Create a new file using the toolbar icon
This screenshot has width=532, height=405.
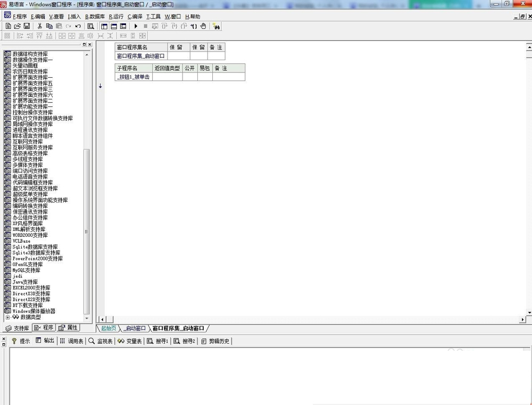[8, 26]
